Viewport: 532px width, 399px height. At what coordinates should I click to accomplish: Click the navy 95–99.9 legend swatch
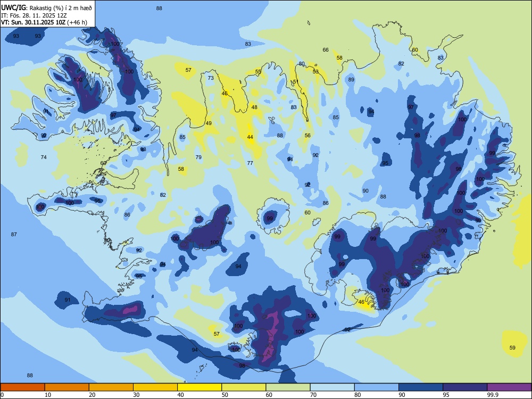[x=465, y=387]
